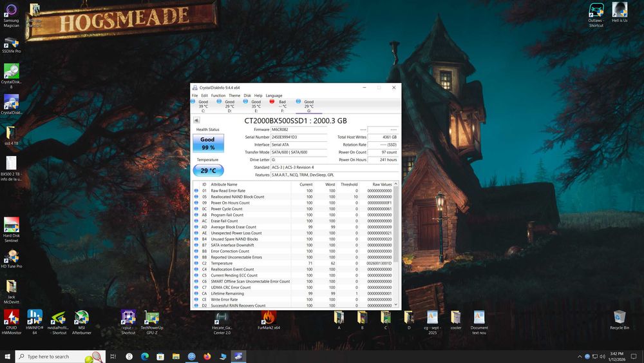Open the Function menu
This screenshot has height=363, width=644.
218,95
